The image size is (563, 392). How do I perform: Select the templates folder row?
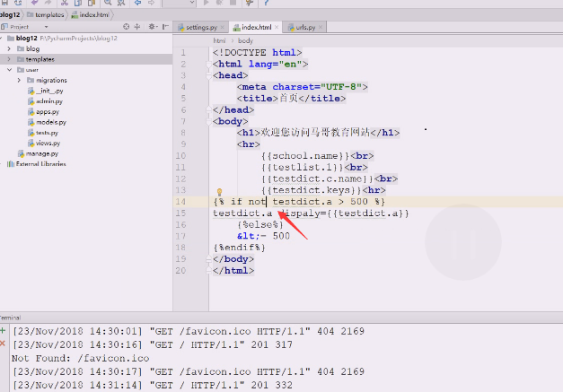click(86, 59)
